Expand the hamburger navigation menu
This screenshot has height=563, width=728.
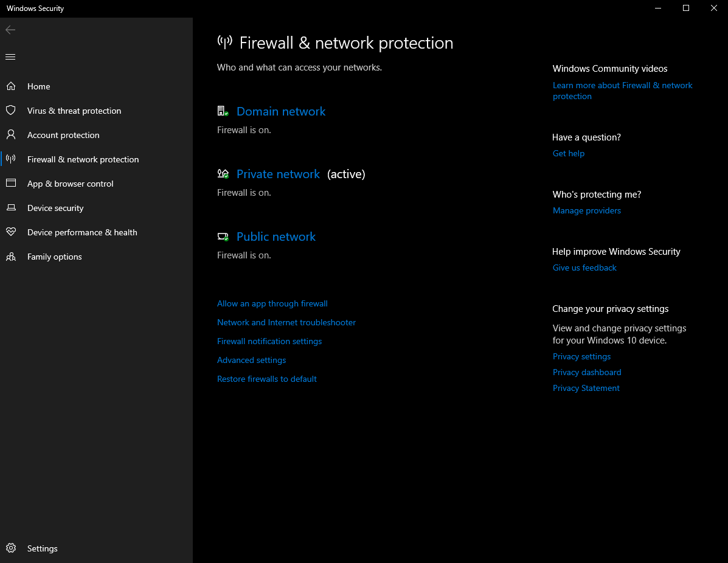pyautogui.click(x=10, y=57)
